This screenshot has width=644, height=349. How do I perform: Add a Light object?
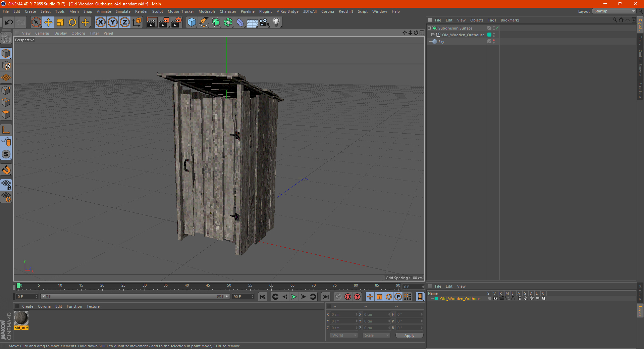pyautogui.click(x=276, y=22)
